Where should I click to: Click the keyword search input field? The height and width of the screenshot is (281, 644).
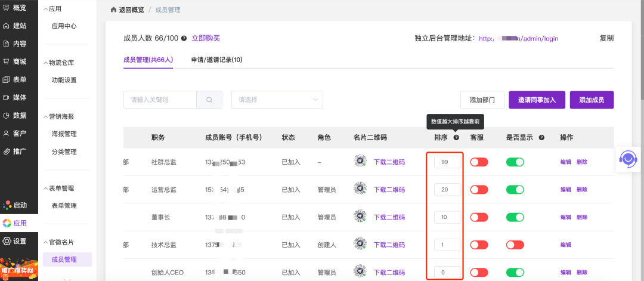click(x=160, y=100)
